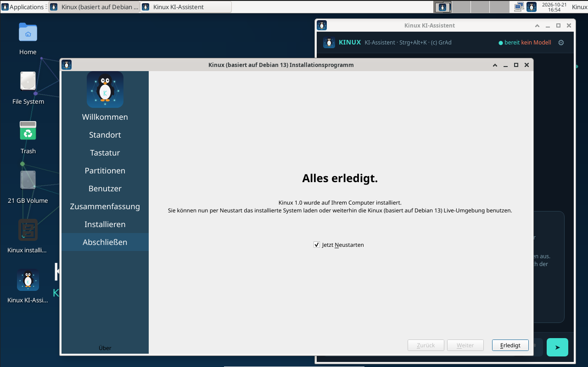Open the KI-Assistent window menu icon in titlebar

coord(322,25)
